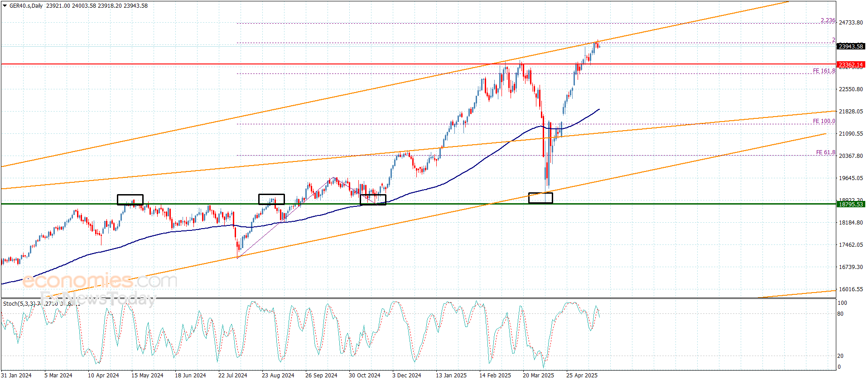Click the GER40.s,Daily chart title
868x381 pixels.
point(26,6)
